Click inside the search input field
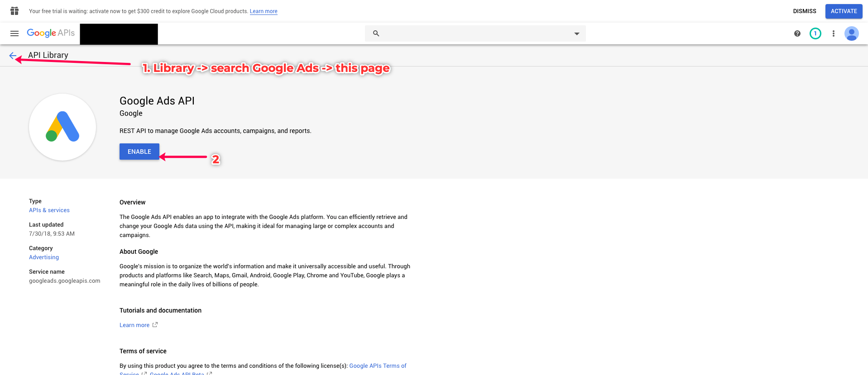This screenshot has width=868, height=375. pyautogui.click(x=475, y=33)
